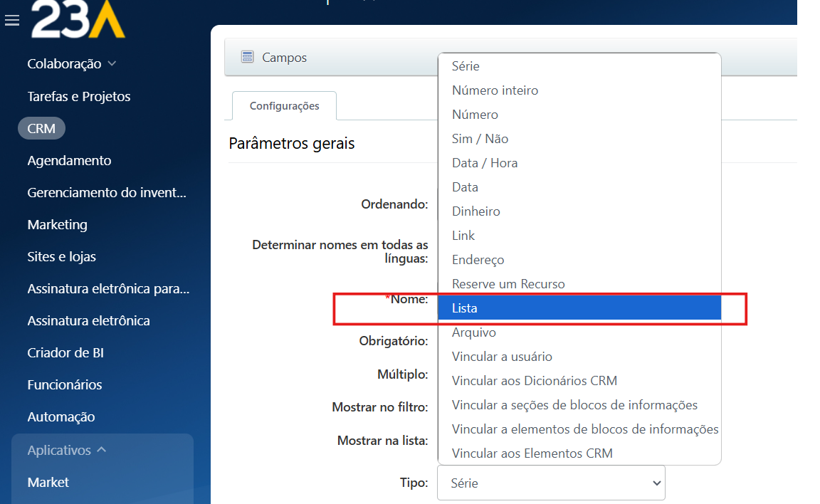820x504 pixels.
Task: Go to Tarefas e Projetos
Action: pyautogui.click(x=78, y=96)
